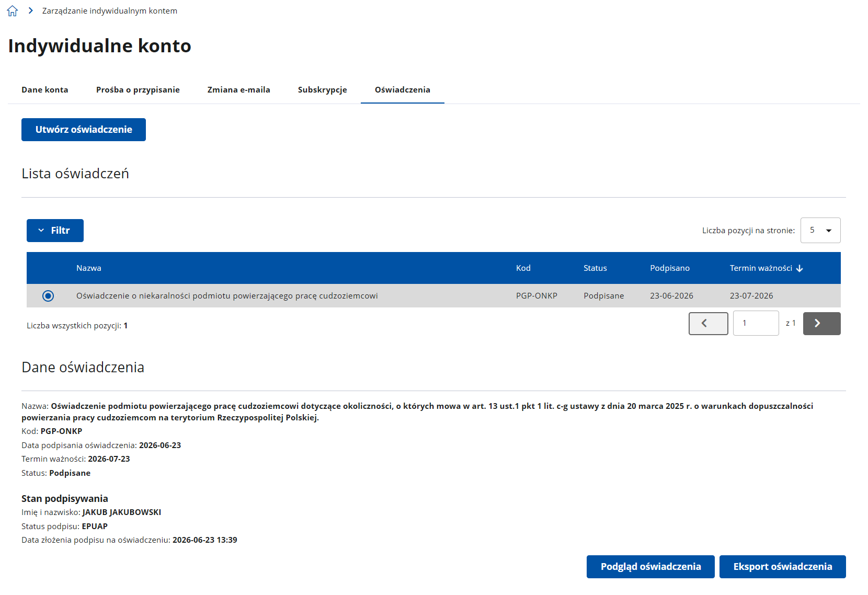Click the 'z 1' page total text
Viewport: 868px width, 595px height.
791,324
